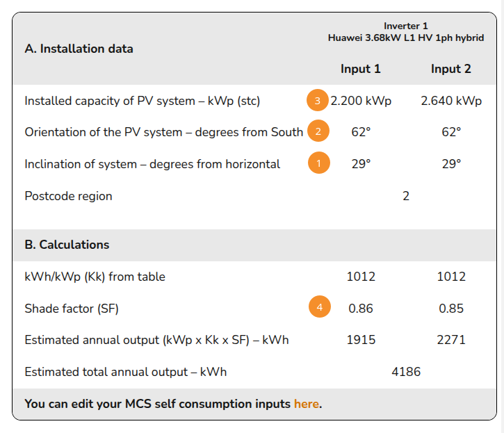
Task: Click the orange number 4 badge
Action: click(319, 308)
